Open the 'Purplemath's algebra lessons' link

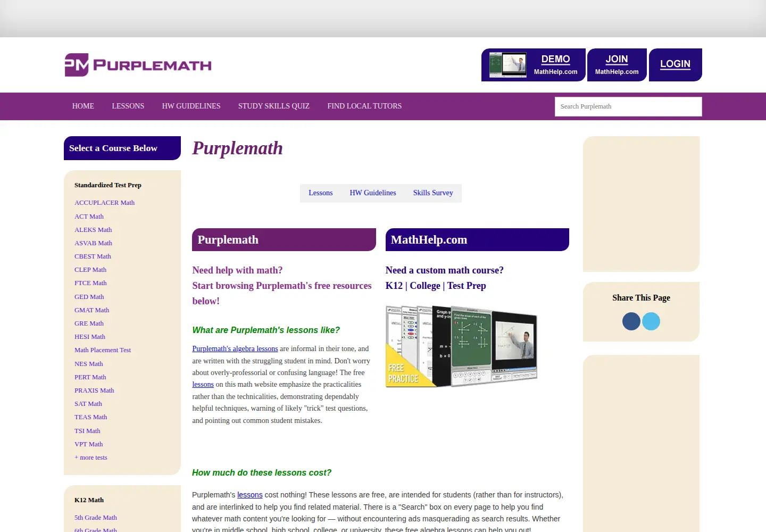235,349
